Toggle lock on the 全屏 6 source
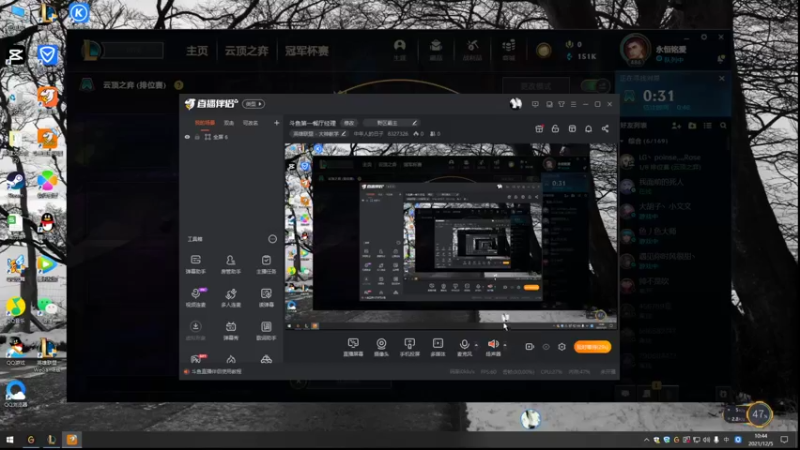800x450 pixels. (197, 137)
